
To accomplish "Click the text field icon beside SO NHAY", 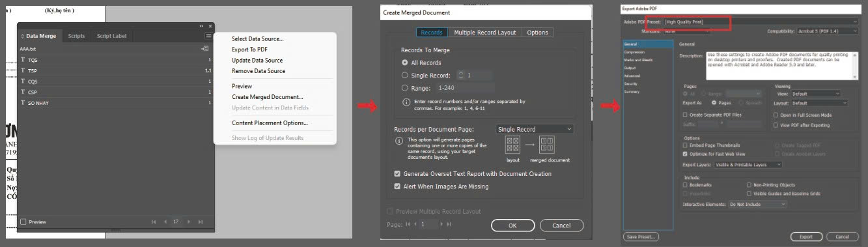I will pos(23,103).
